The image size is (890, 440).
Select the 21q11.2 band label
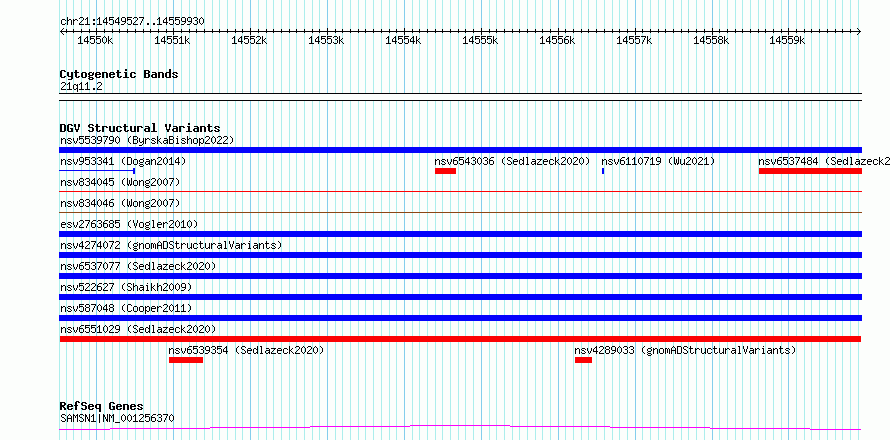click(81, 87)
